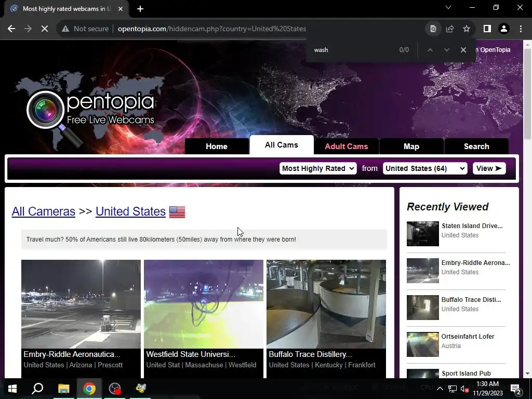Open recently viewed Embry-Riddle thumbnail in sidebar
The width and height of the screenshot is (532, 399).
click(x=423, y=271)
